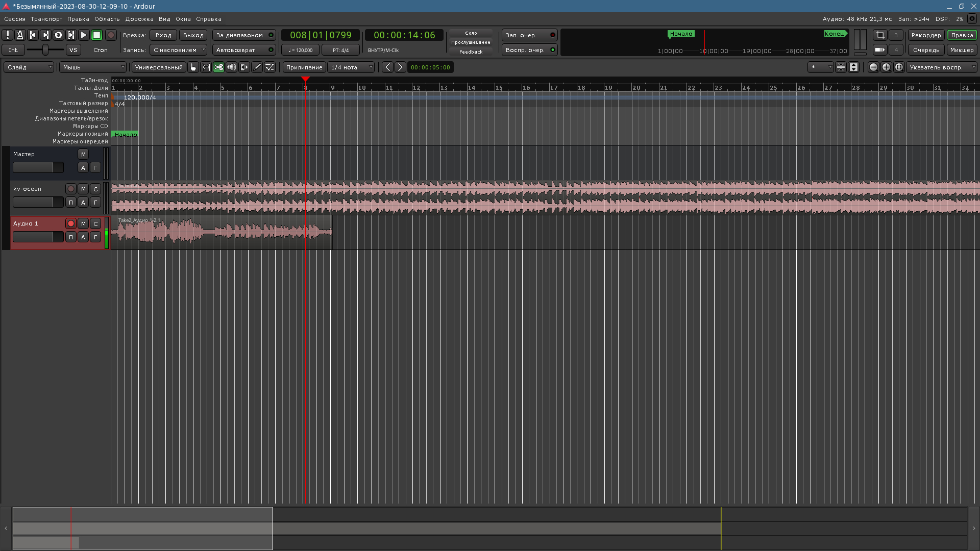Select the Range selection tool
This screenshot has width=980, height=551.
coord(206,67)
